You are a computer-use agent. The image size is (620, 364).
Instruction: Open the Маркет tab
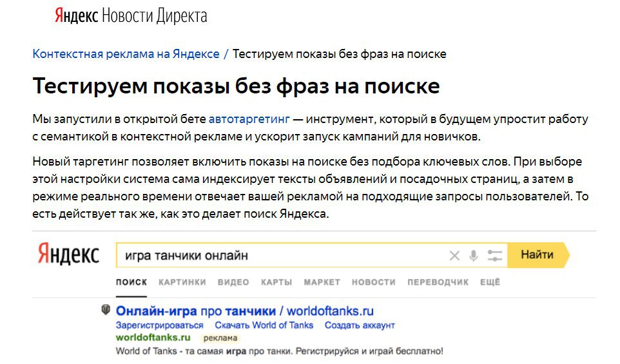(322, 282)
